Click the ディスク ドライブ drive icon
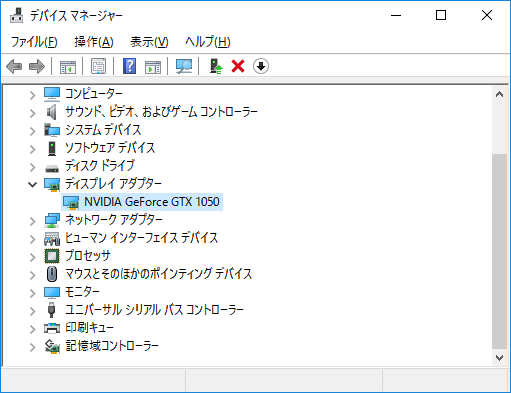This screenshot has width=511, height=393. point(52,168)
